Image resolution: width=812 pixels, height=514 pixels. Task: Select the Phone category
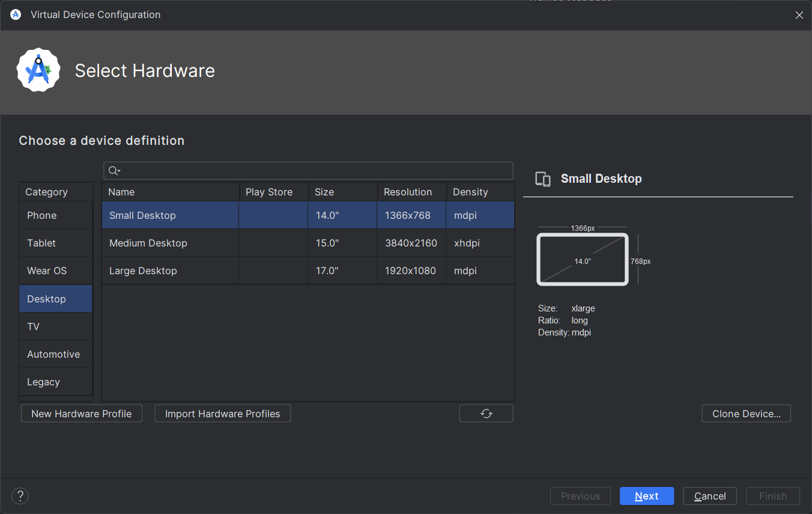click(56, 215)
